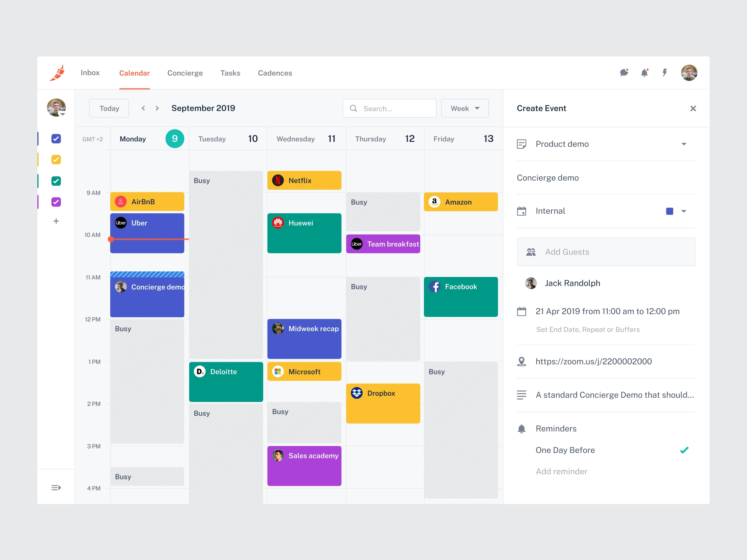Open the Netflix event on Wednesday
This screenshot has width=747, height=560.
304,180
